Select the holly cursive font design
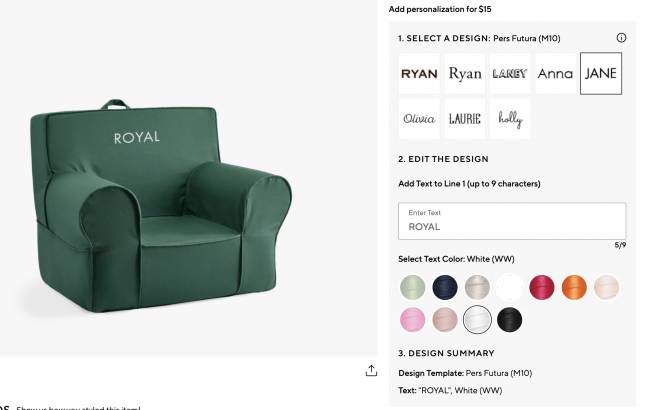 510,119
